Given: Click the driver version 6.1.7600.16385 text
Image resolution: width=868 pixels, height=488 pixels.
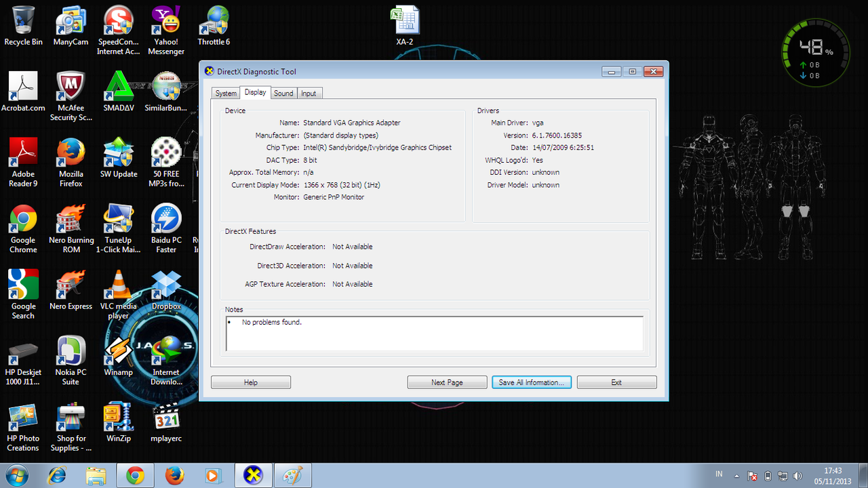Looking at the screenshot, I should [557, 135].
